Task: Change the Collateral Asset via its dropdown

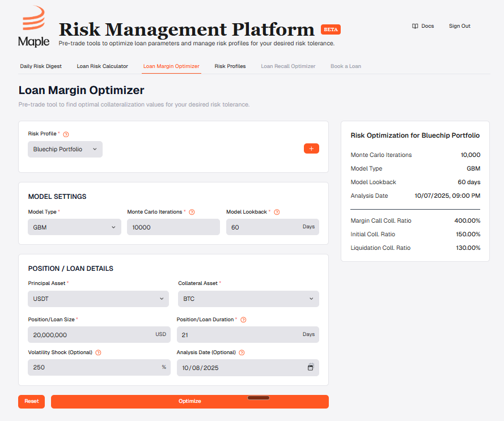Action: (248, 299)
